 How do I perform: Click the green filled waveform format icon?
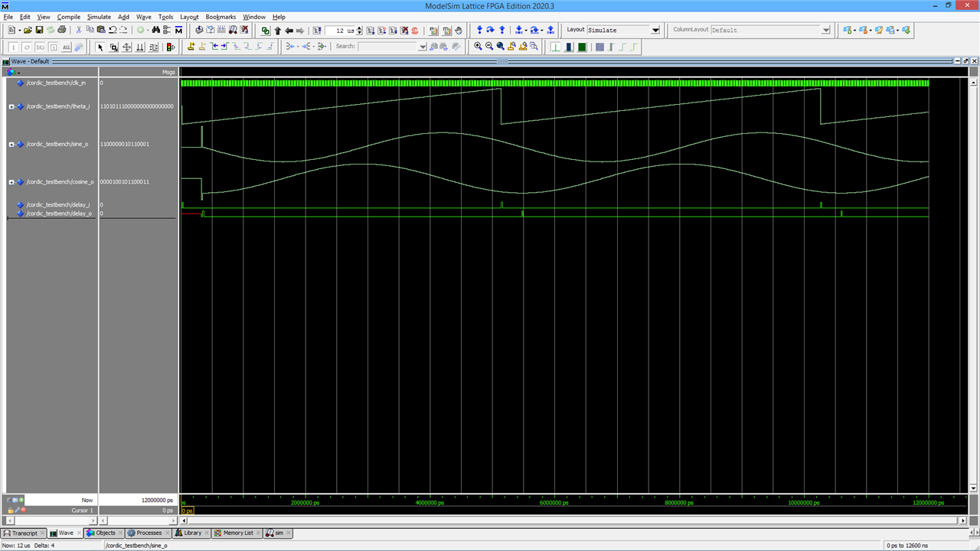coord(582,47)
